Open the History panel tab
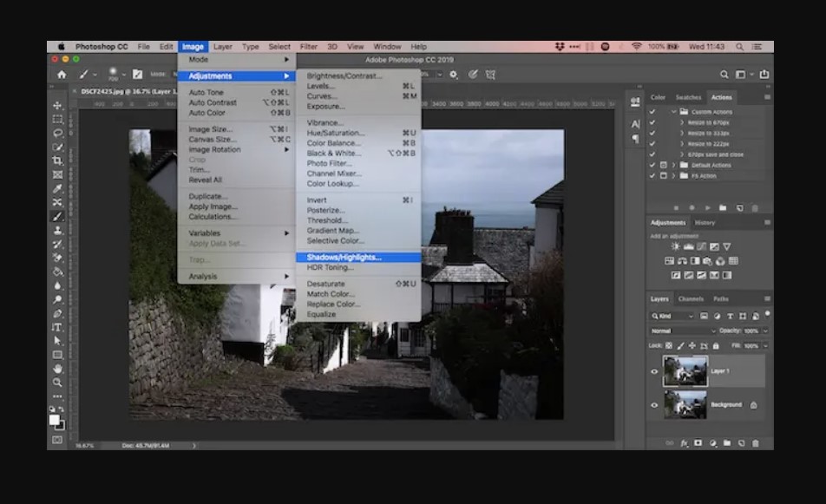 [x=705, y=223]
